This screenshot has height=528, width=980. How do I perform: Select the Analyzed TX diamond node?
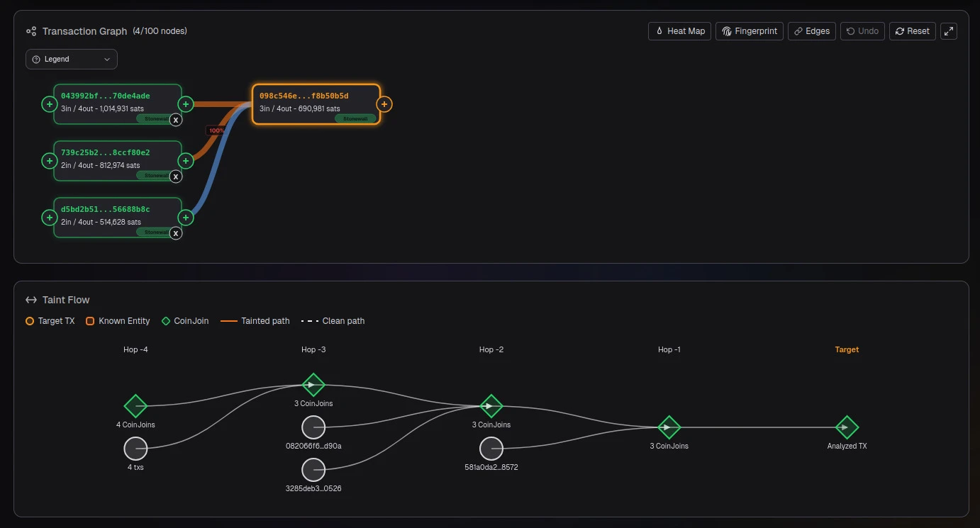click(847, 427)
